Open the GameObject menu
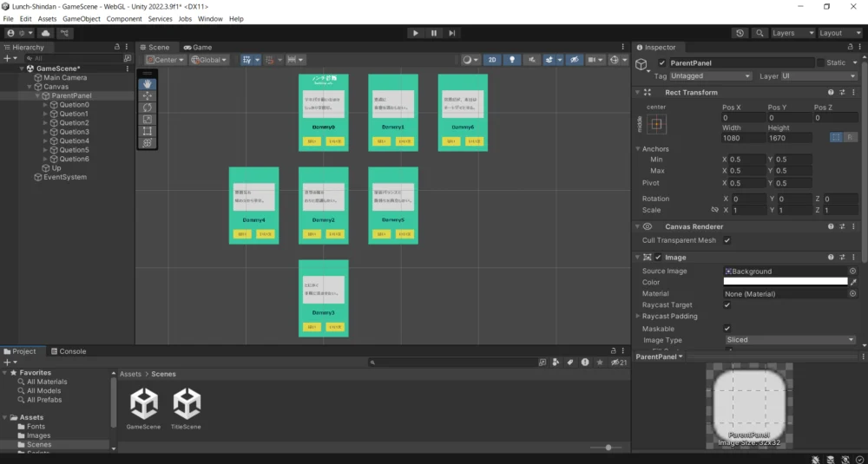Screen dimensions: 868x464 click(82, 19)
